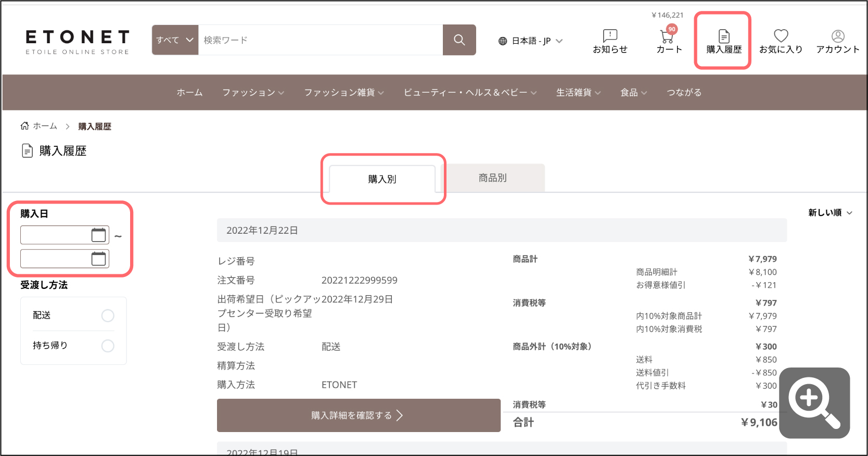Click the globe language icon
Viewport: 868px width, 456px height.
503,41
